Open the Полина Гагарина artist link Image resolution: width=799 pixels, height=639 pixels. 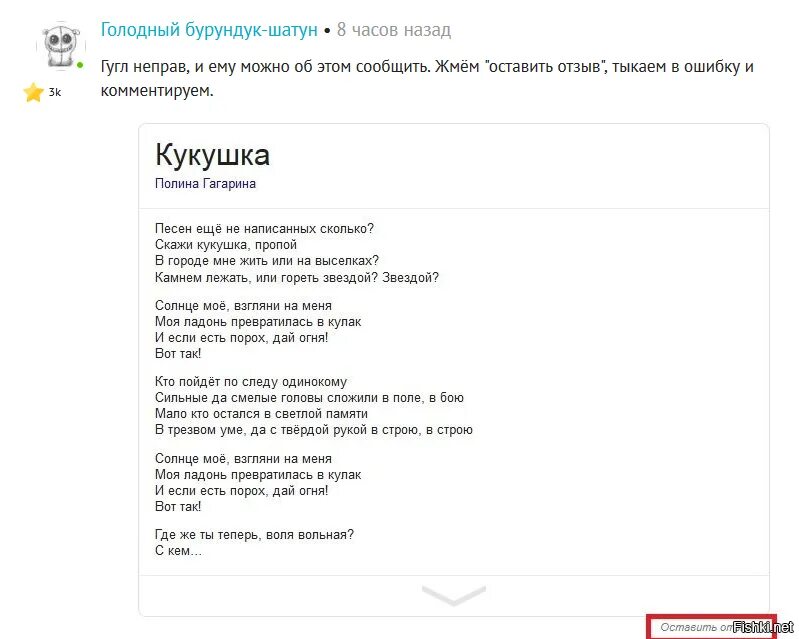(205, 183)
